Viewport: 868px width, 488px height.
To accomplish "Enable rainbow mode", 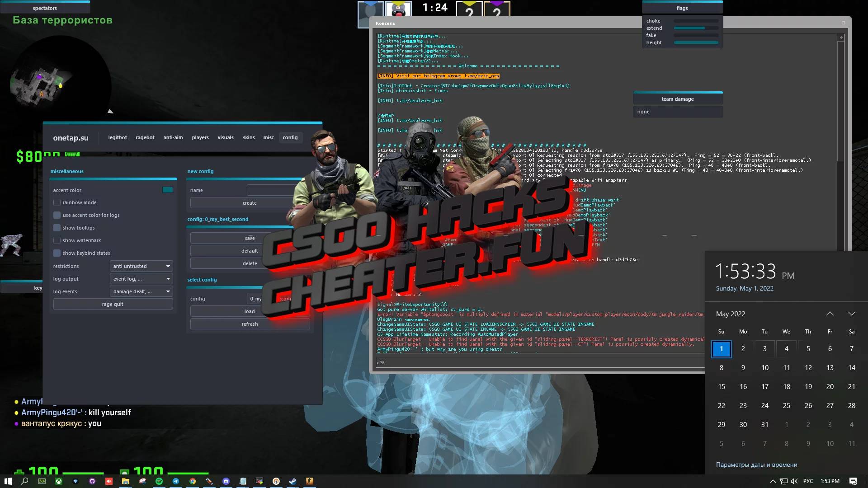I will coord(57,202).
